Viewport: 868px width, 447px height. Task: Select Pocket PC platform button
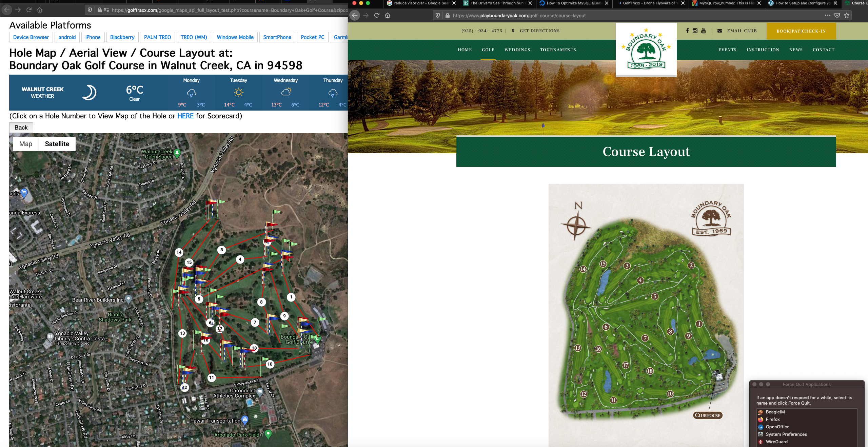pos(312,37)
